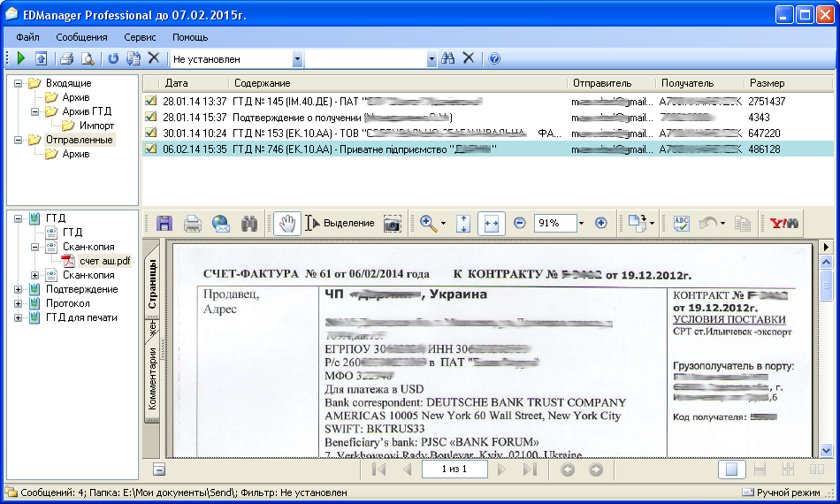840x504 pixels.
Task: Click the PDF scrollbar down arrow
Action: [x=826, y=450]
